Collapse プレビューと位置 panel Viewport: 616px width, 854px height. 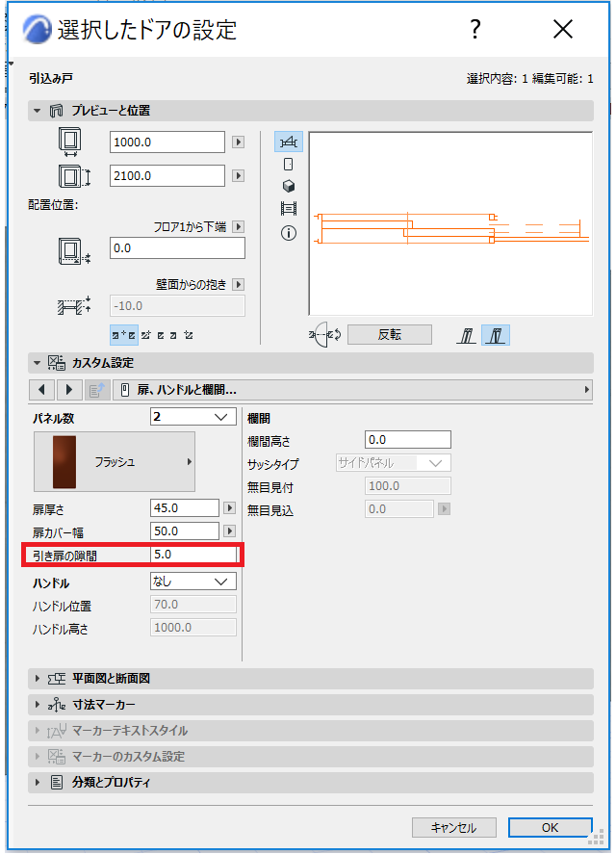click(x=37, y=111)
